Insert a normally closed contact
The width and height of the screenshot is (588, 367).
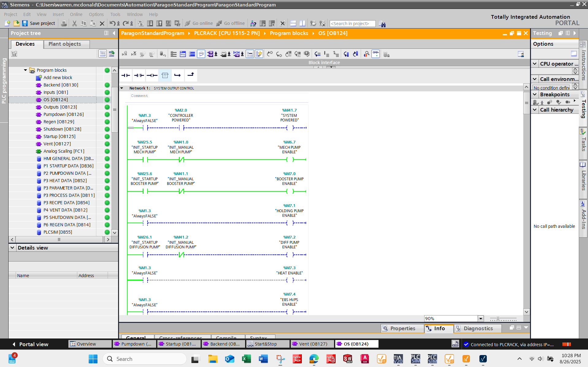(x=139, y=75)
